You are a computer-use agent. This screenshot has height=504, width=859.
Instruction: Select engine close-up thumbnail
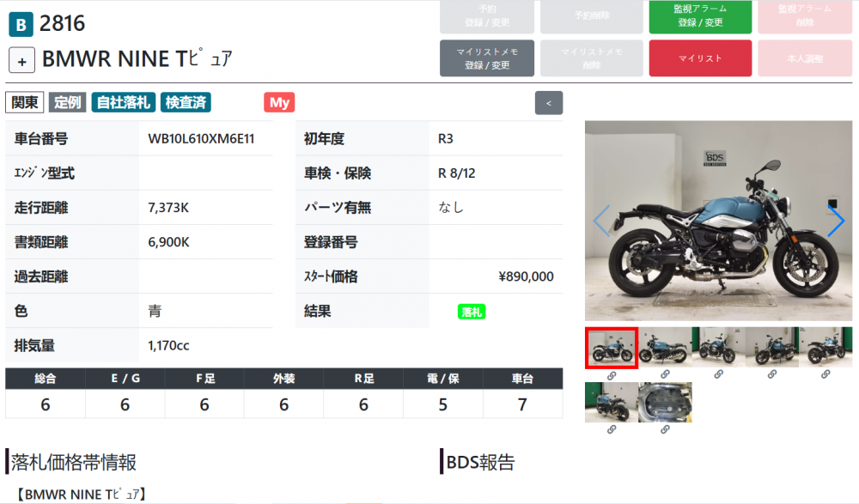click(x=665, y=402)
